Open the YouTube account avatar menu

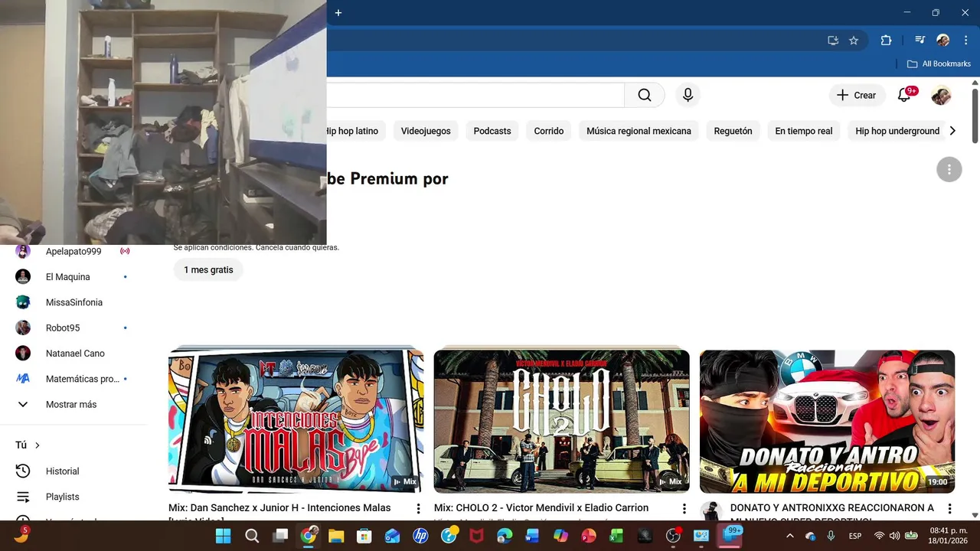941,95
